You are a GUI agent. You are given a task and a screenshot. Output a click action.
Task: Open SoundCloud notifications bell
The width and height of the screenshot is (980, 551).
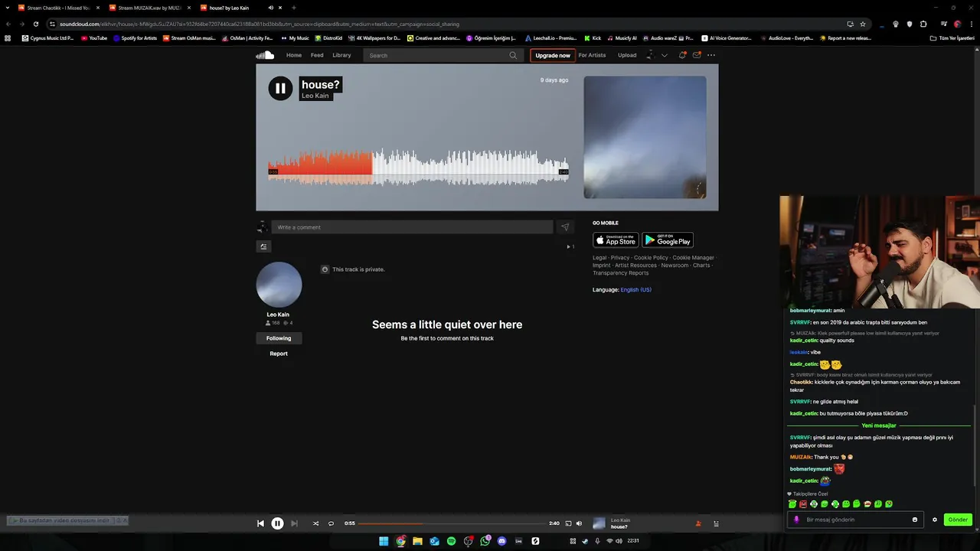pyautogui.click(x=682, y=55)
